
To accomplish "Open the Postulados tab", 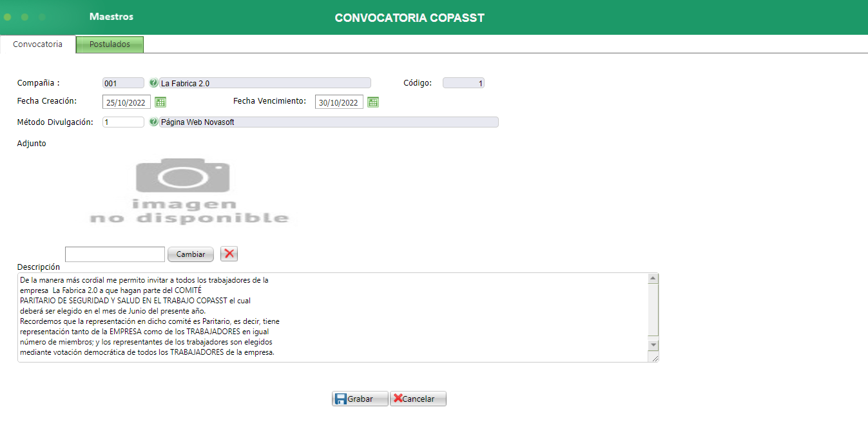I will [110, 44].
